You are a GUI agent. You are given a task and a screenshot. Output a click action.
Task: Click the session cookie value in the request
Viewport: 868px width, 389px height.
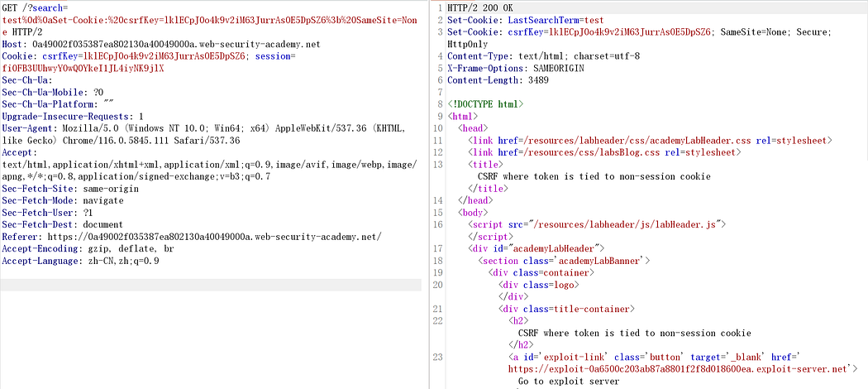[x=83, y=69]
